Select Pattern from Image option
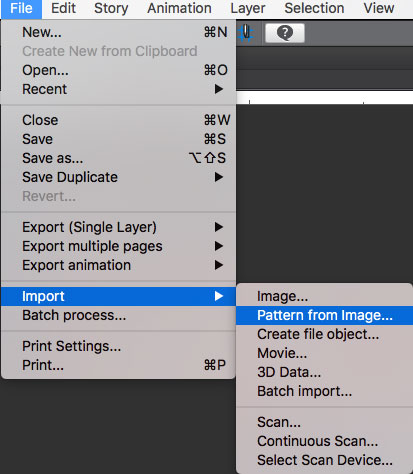The width and height of the screenshot is (413, 474). pyautogui.click(x=324, y=315)
